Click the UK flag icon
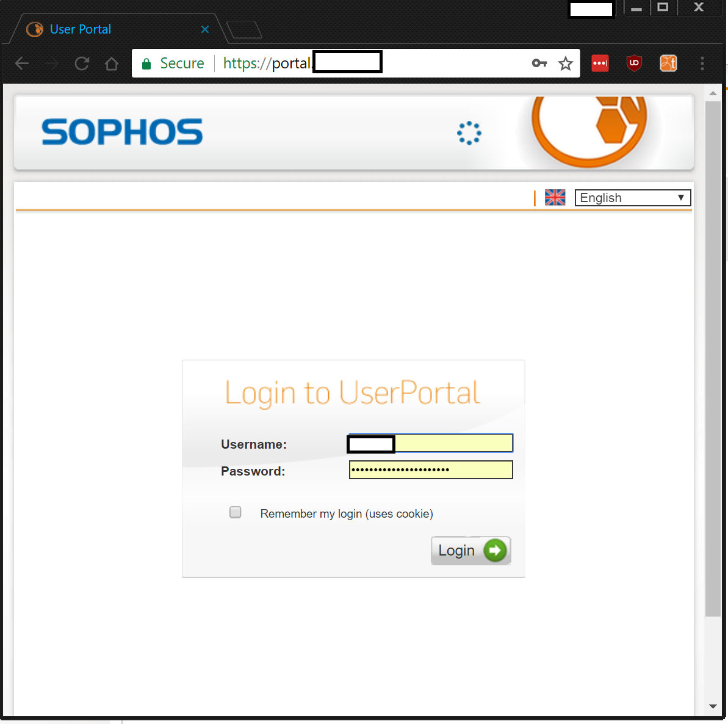 (x=555, y=198)
